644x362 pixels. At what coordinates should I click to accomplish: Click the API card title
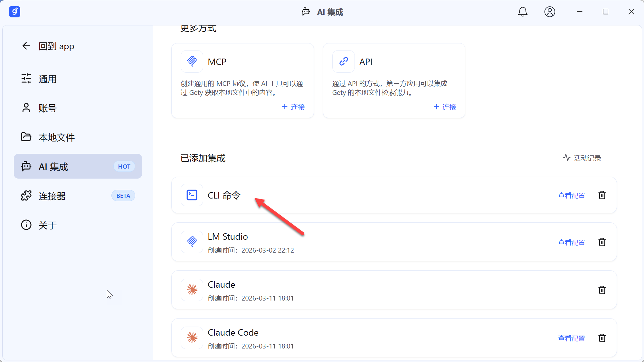pos(366,62)
